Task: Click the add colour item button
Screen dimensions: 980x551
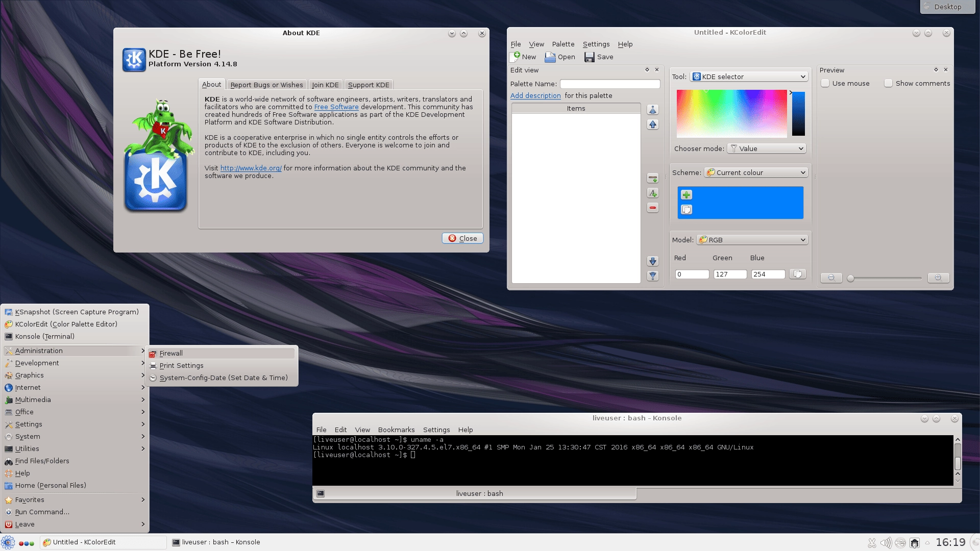Action: pos(653,178)
